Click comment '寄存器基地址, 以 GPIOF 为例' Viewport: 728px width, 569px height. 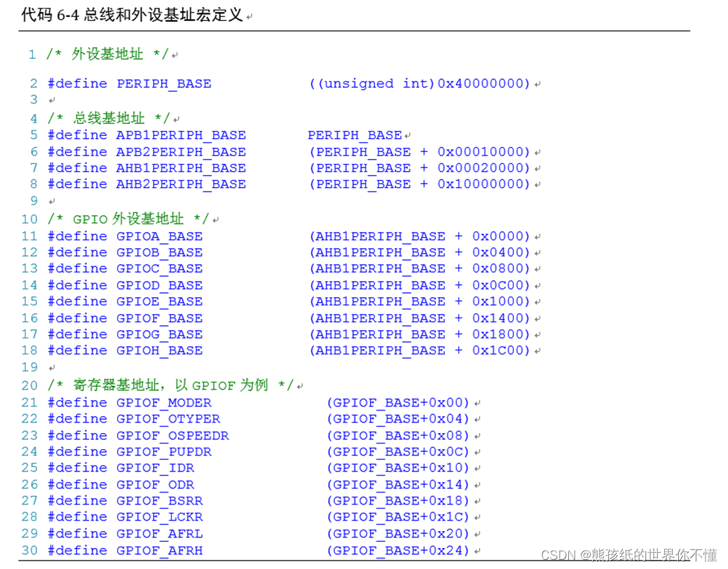click(x=170, y=385)
